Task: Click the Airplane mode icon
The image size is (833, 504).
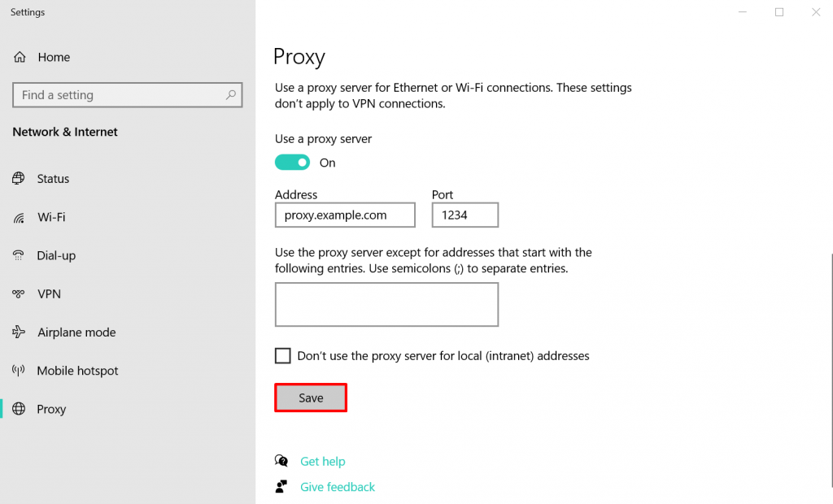Action: (19, 332)
